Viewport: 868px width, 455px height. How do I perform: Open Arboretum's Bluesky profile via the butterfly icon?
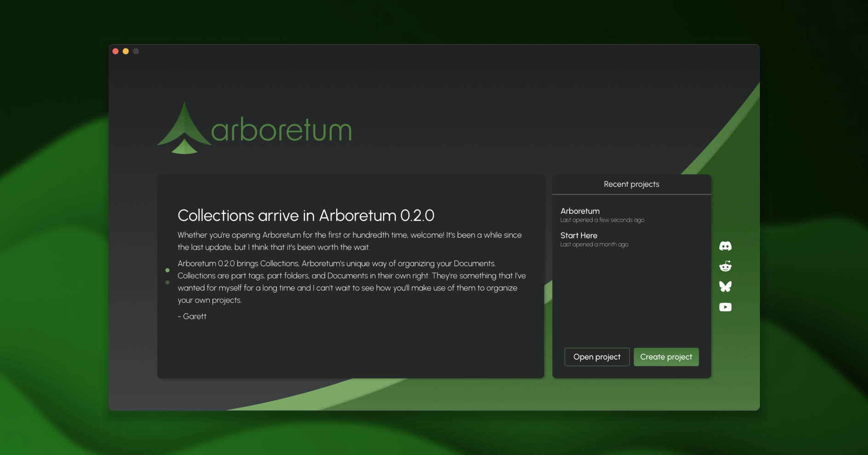pyautogui.click(x=725, y=286)
